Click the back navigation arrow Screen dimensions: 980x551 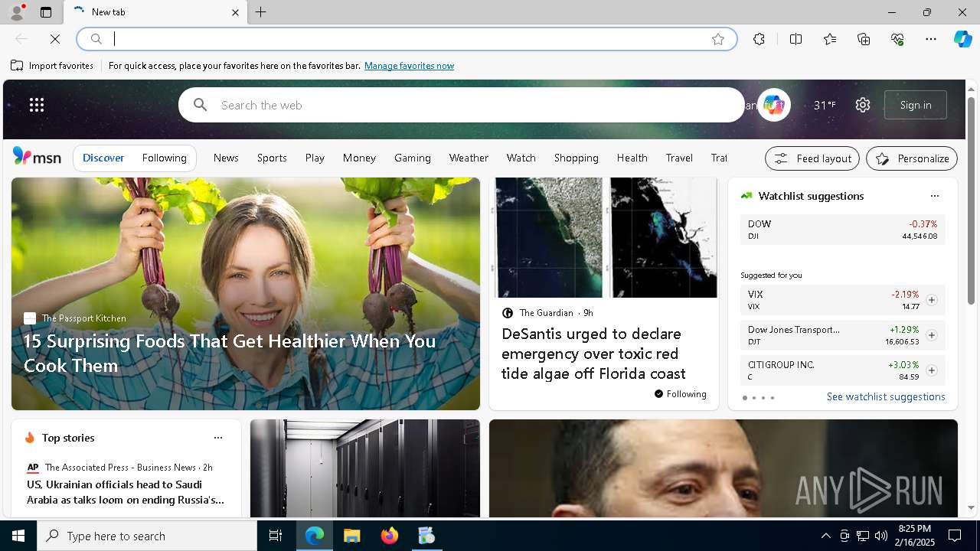click(x=21, y=39)
